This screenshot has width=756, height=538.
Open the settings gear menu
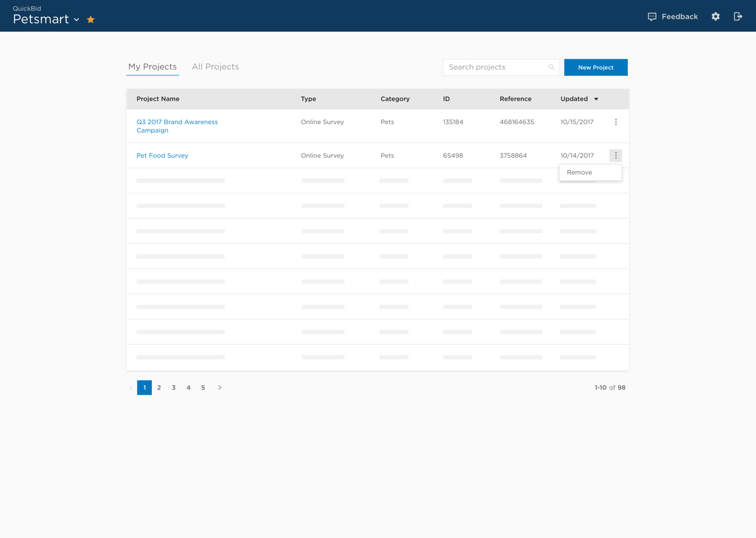(x=715, y=17)
